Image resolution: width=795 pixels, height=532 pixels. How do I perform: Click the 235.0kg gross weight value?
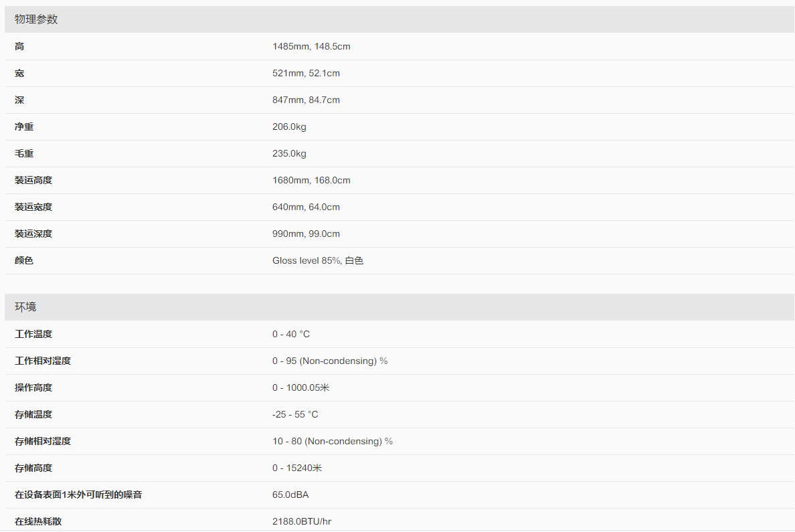point(289,153)
